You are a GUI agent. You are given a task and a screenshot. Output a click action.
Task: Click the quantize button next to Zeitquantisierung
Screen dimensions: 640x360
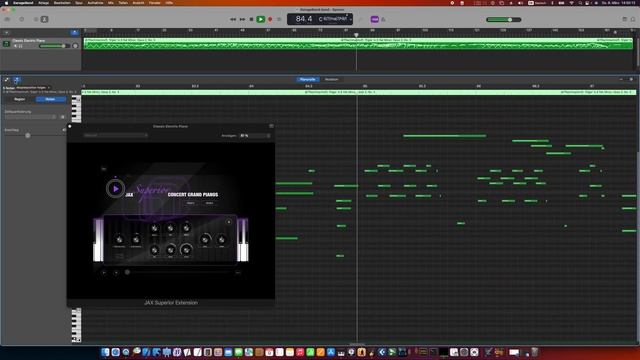[62, 117]
